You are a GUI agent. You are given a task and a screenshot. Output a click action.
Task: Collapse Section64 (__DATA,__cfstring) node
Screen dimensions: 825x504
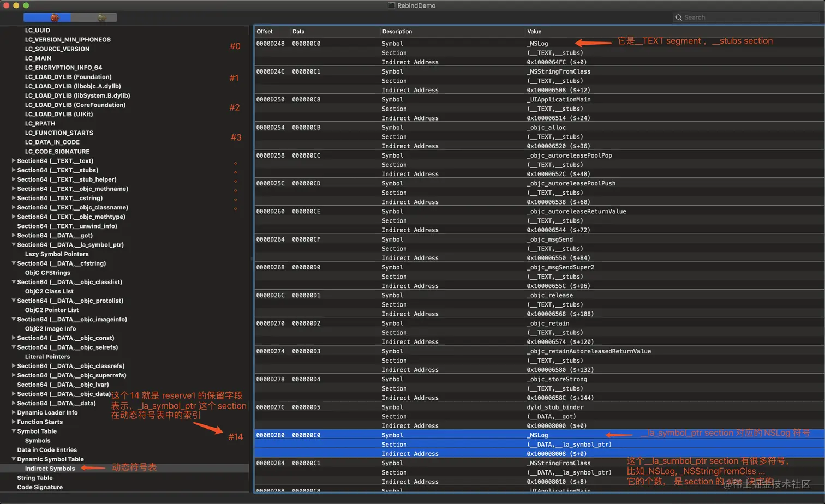pos(14,263)
